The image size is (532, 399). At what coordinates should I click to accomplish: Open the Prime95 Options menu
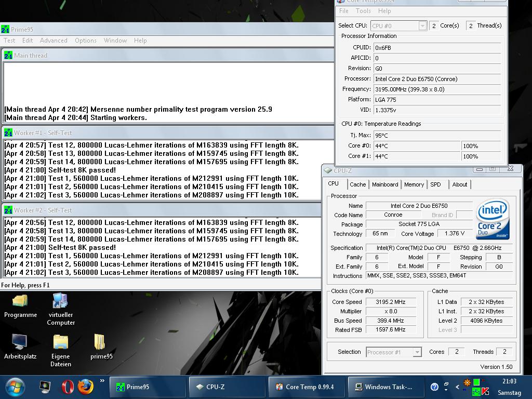coord(86,41)
